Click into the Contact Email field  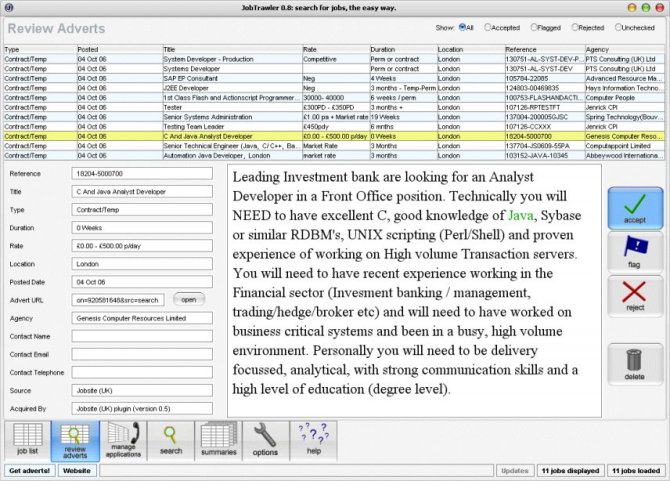[141, 354]
